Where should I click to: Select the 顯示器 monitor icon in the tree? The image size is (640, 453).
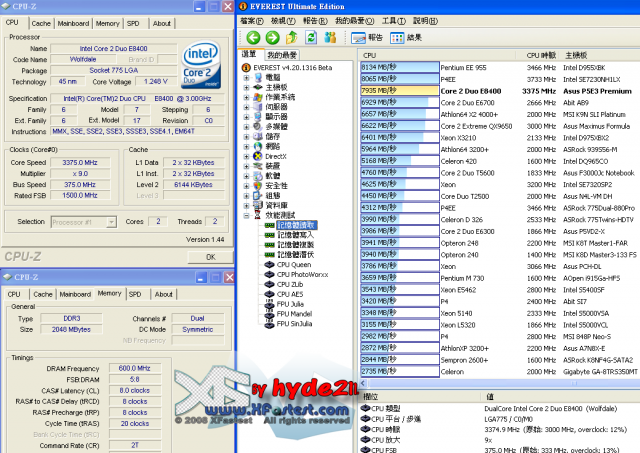(258, 117)
